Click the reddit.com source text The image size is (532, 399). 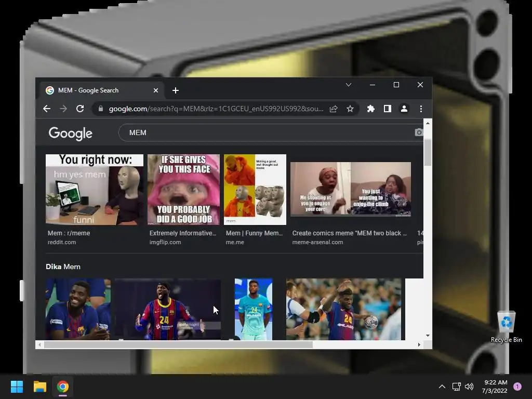[x=62, y=242]
